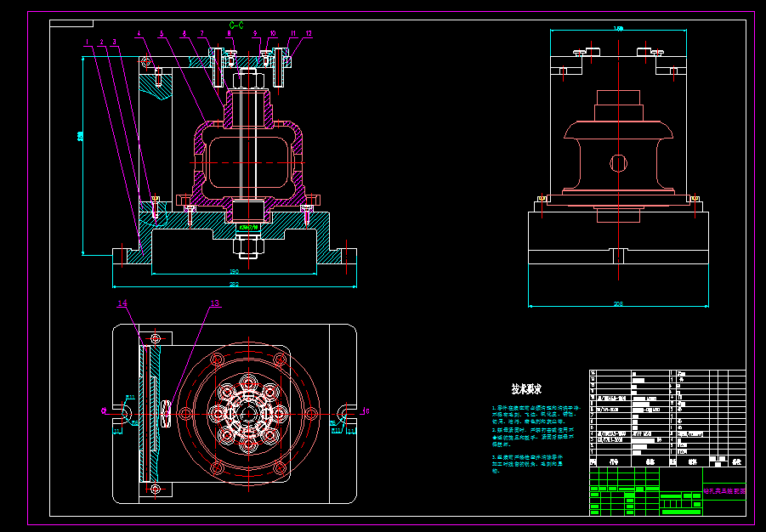Pick part balloon number "4"

[139, 34]
